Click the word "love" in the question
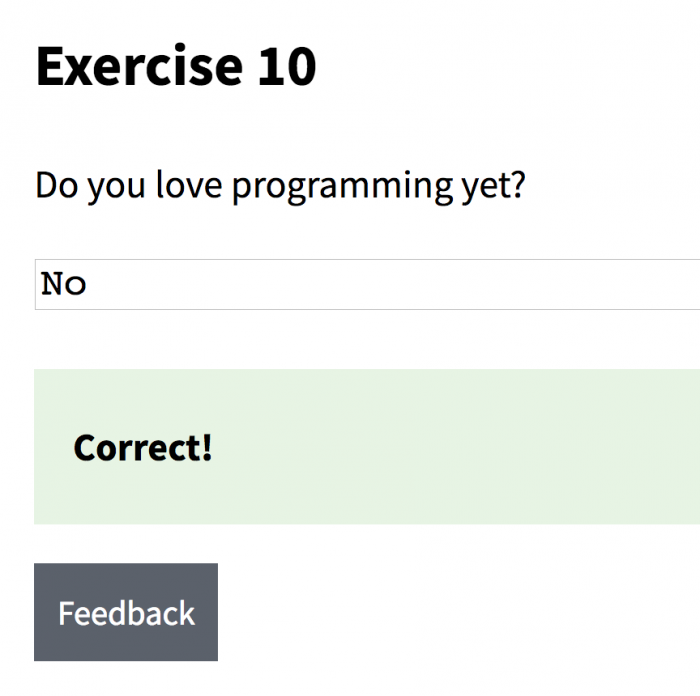This screenshot has width=700, height=696. click(189, 185)
